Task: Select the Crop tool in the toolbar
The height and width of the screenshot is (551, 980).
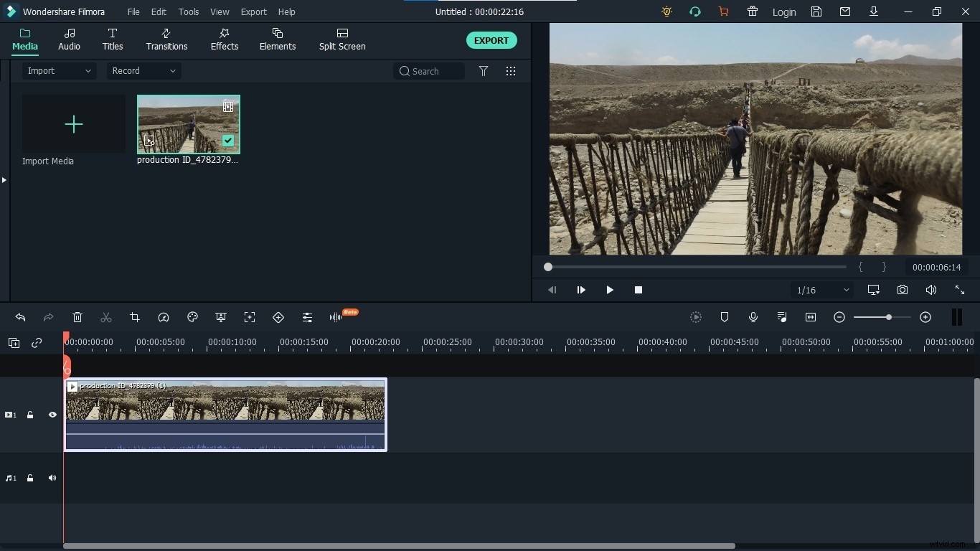Action: [x=135, y=318]
